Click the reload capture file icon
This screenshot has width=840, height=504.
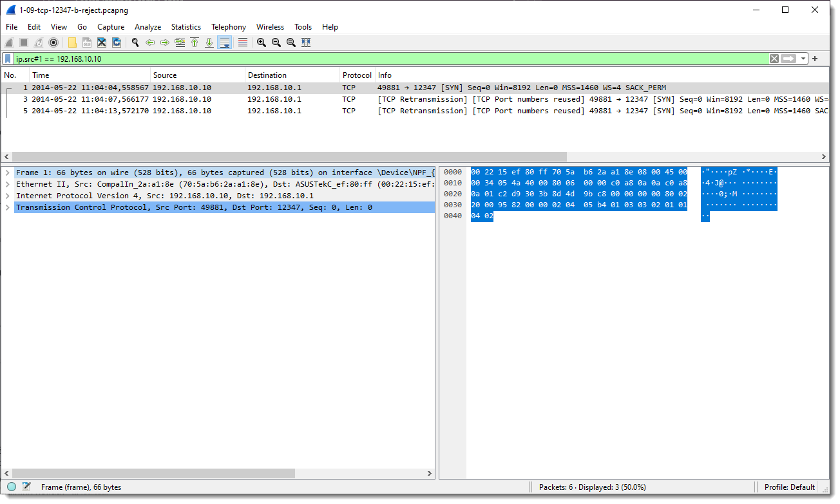[117, 42]
